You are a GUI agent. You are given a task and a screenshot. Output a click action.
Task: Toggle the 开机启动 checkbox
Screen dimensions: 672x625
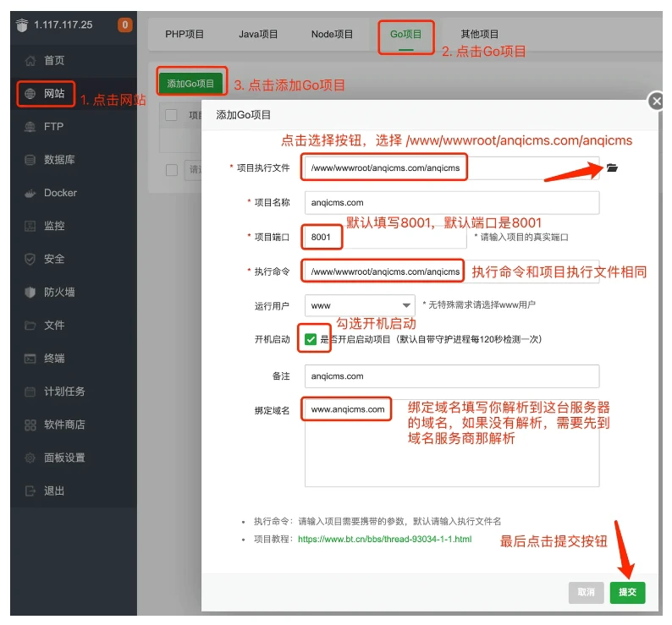(x=311, y=339)
